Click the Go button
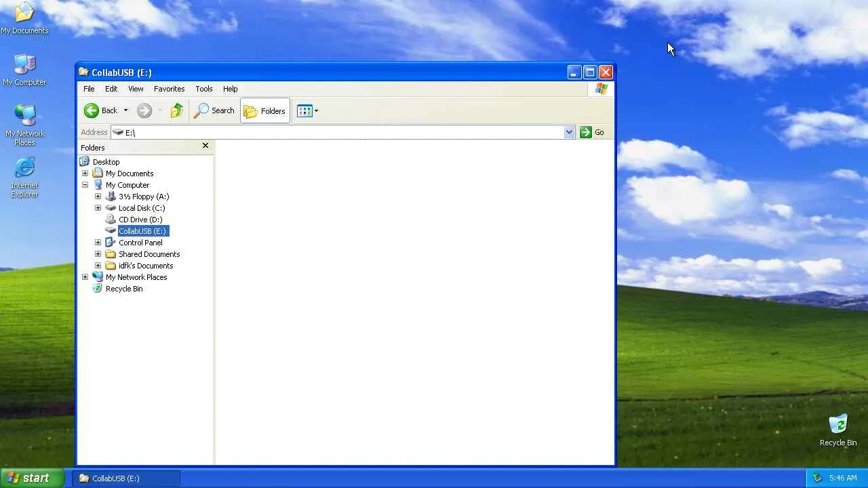This screenshot has height=488, width=868. pos(592,132)
